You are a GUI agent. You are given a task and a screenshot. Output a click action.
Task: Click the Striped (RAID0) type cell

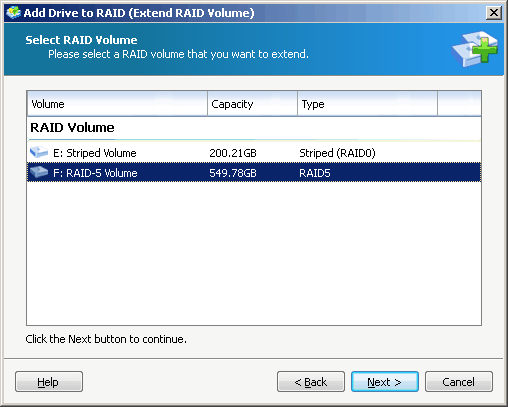337,153
